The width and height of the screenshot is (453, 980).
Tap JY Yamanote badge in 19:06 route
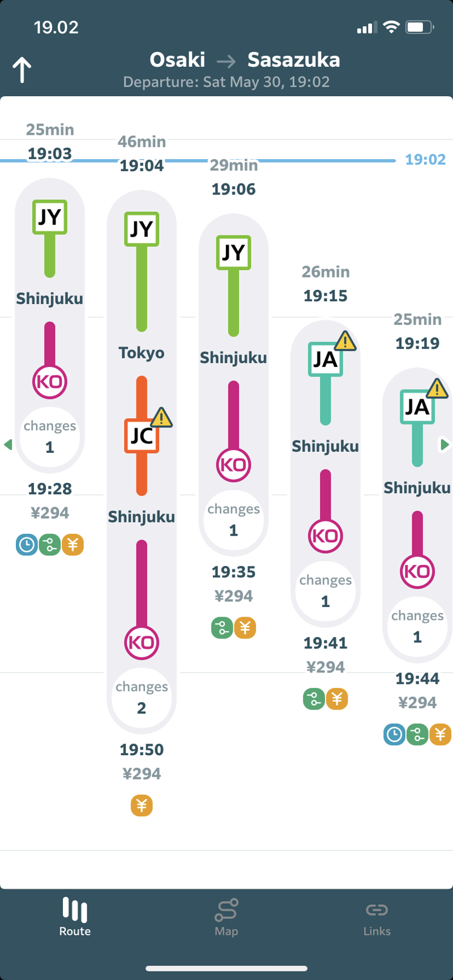(233, 252)
